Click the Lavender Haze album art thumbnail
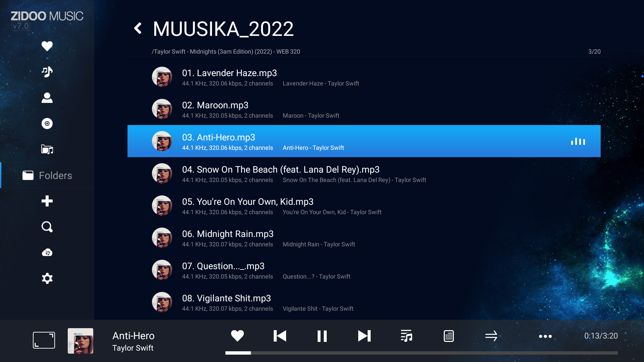Image resolution: width=644 pixels, height=362 pixels. [x=162, y=77]
